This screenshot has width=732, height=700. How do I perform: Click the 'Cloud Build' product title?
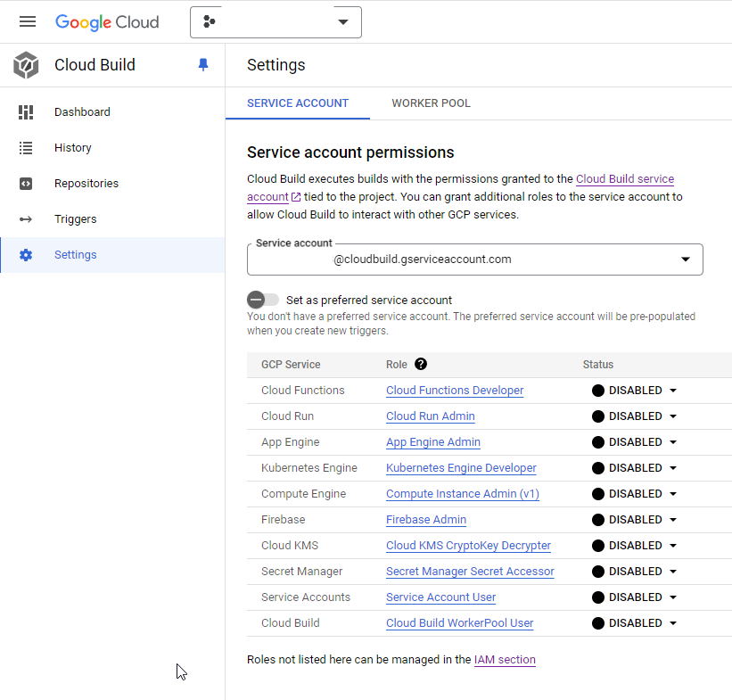[x=95, y=65]
